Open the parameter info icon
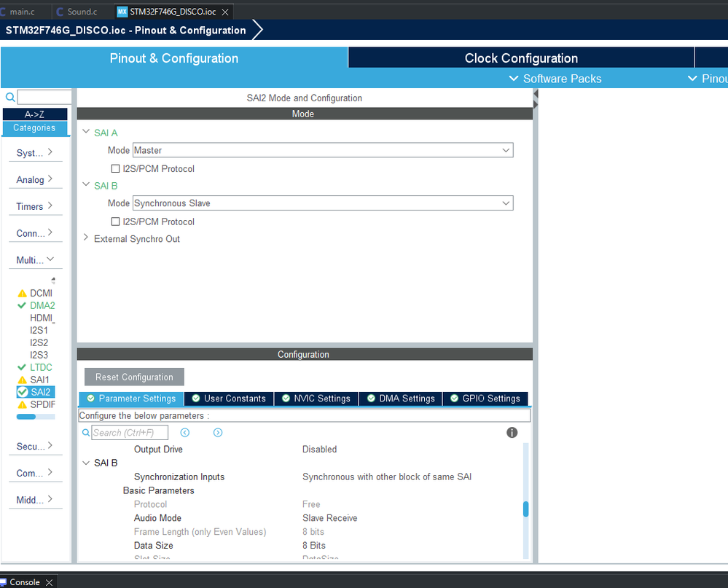This screenshot has height=588, width=728. click(x=512, y=433)
